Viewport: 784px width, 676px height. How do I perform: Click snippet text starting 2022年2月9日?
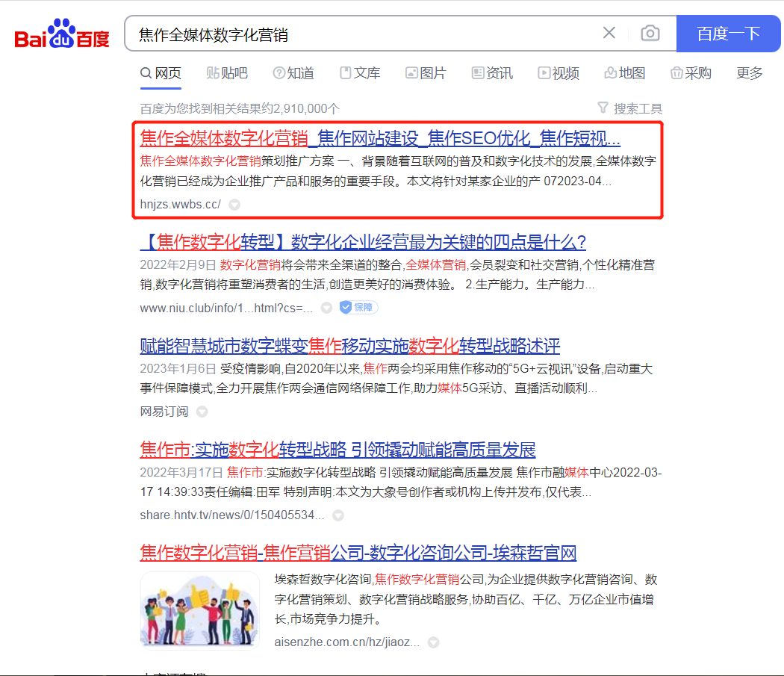click(x=397, y=274)
